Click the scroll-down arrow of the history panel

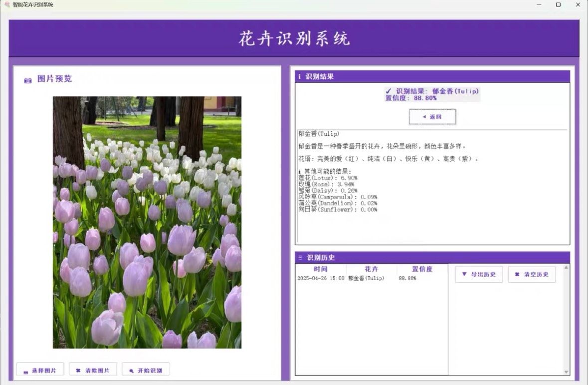(566, 372)
